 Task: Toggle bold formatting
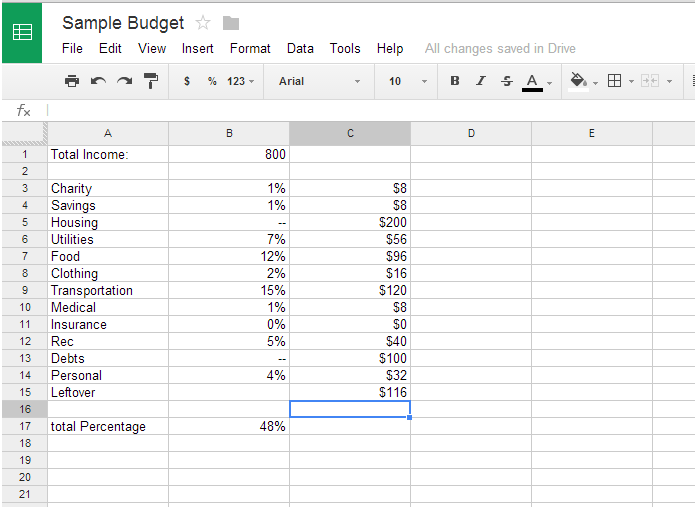(x=455, y=81)
